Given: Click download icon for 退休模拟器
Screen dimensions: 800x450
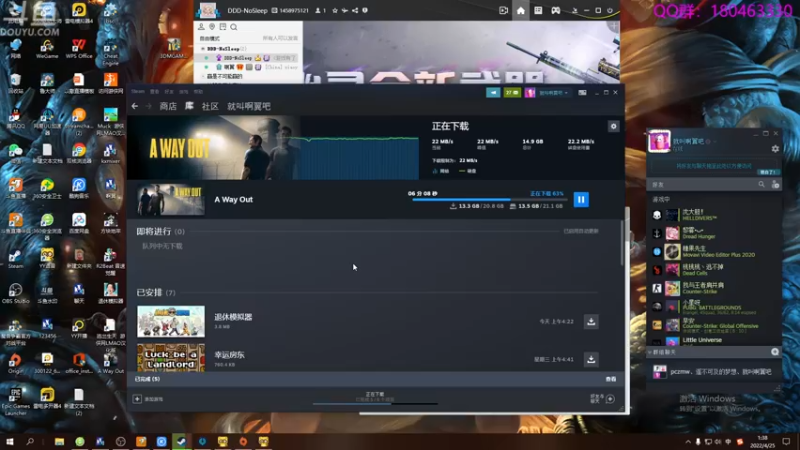Looking at the screenshot, I should [x=591, y=321].
